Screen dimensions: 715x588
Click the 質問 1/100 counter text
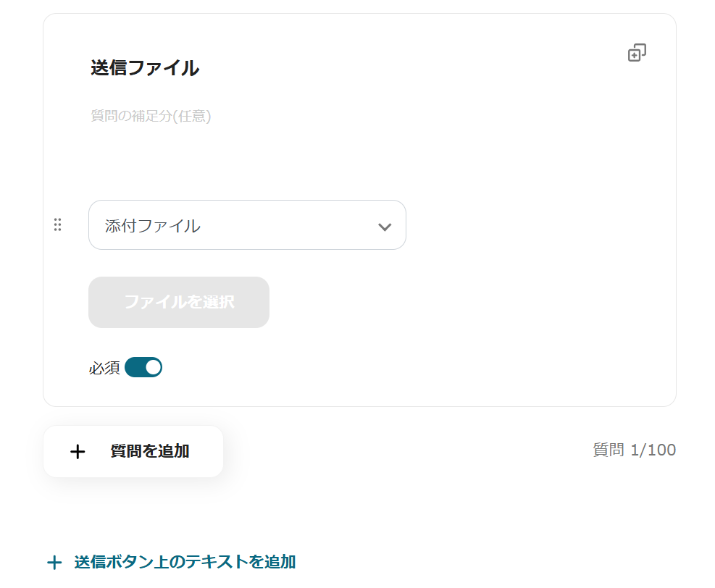[x=634, y=450]
